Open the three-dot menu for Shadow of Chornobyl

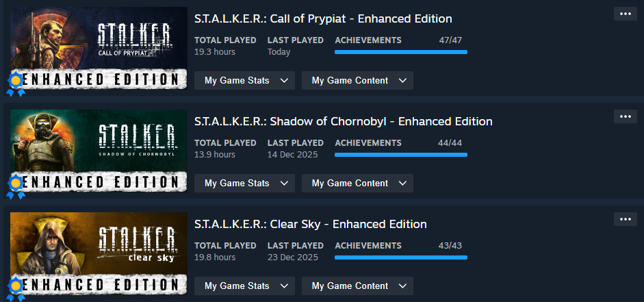tap(625, 116)
